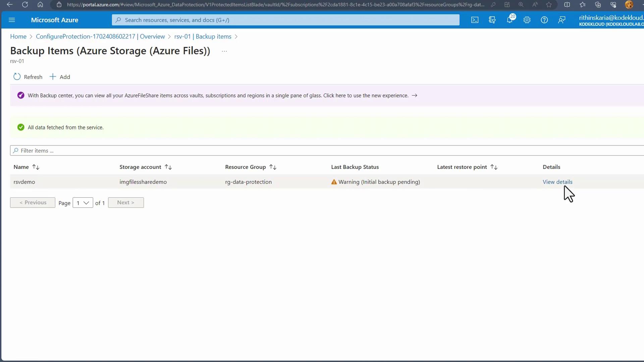Open the hamburger portal menu
This screenshot has width=644, height=362.
(x=12, y=20)
